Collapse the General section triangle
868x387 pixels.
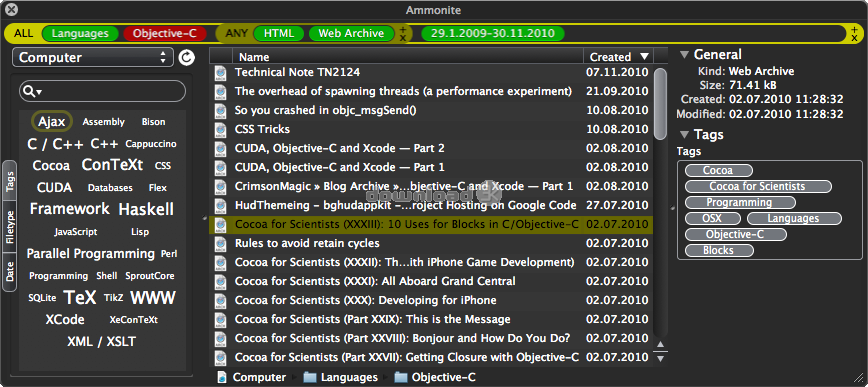[x=685, y=54]
